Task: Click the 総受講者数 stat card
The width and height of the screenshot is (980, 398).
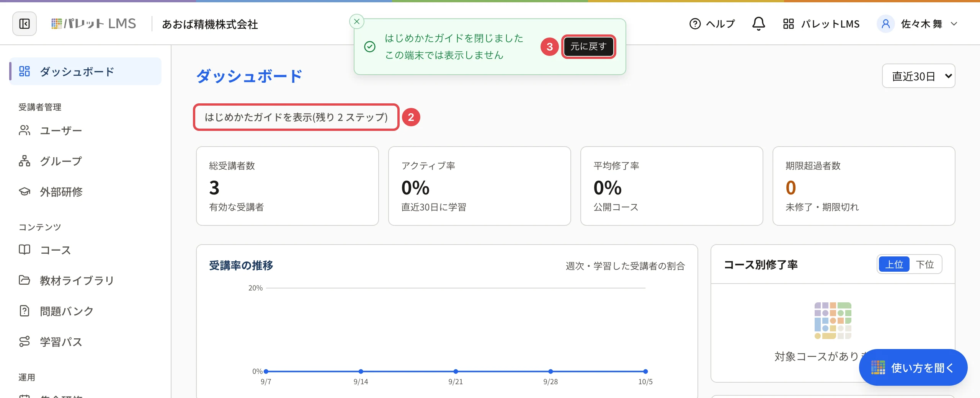Action: 287,186
